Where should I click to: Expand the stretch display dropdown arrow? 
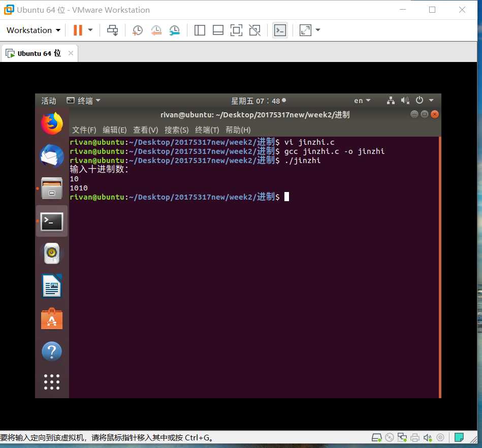tap(318, 30)
